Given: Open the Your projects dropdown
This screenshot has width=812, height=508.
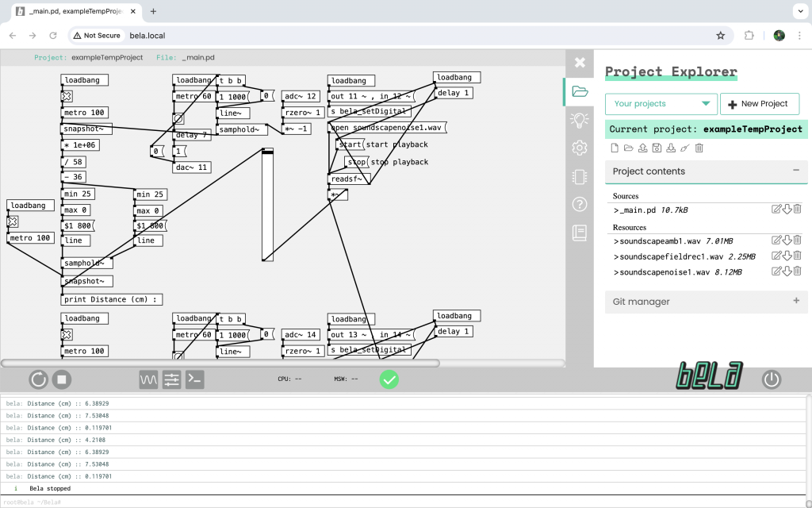Looking at the screenshot, I should pos(661,104).
